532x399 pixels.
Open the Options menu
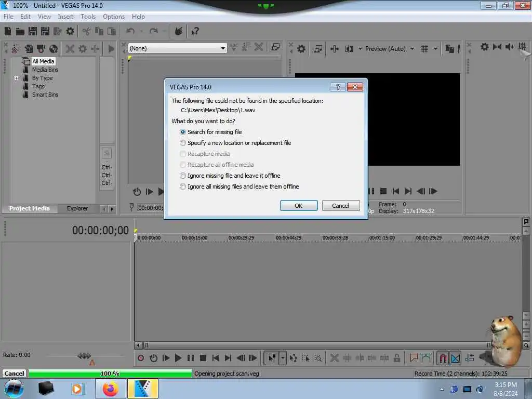click(114, 17)
